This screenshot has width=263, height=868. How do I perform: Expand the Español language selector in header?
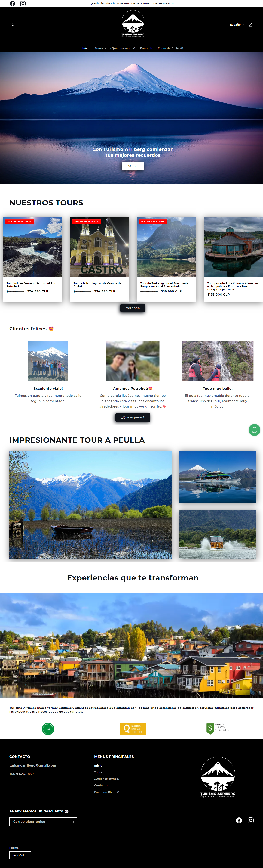tap(237, 25)
